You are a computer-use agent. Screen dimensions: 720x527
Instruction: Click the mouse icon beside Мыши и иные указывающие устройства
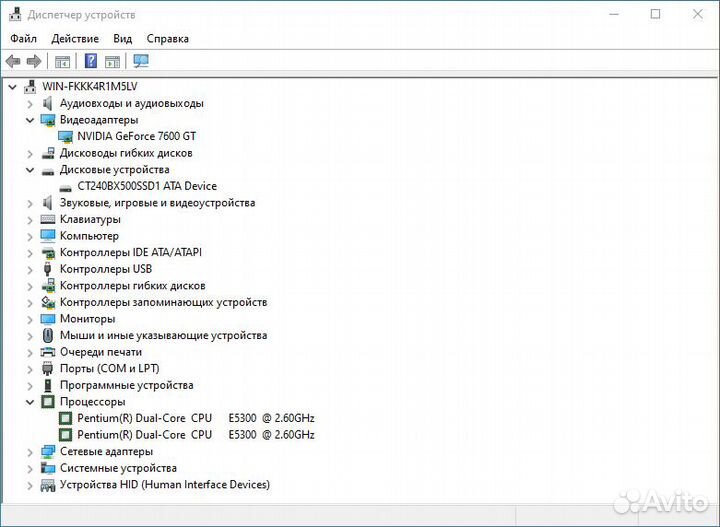point(47,335)
